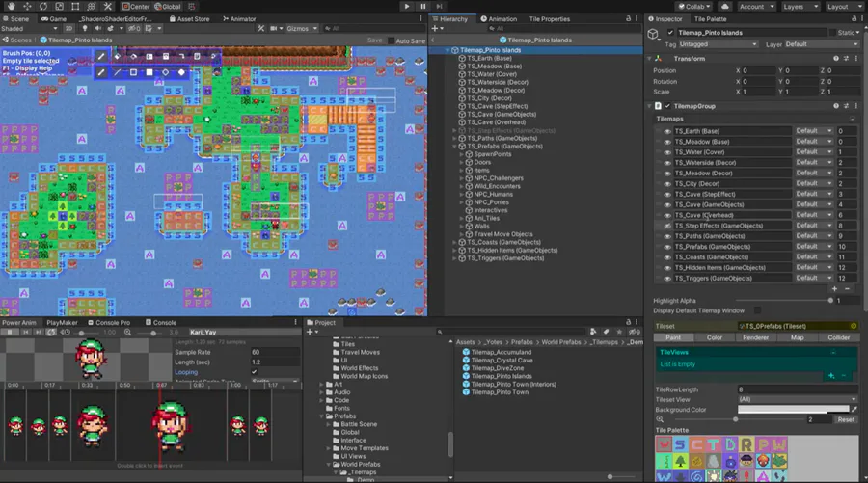This screenshot has width=868, height=483.
Task: Open the cloud services icon
Action: 724,6
